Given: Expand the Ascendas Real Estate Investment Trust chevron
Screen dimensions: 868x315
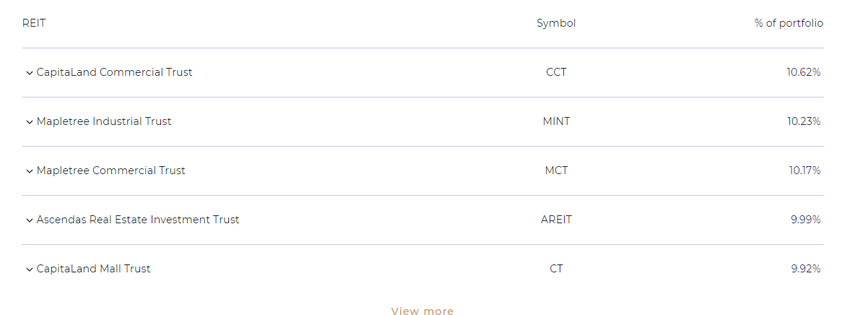Looking at the screenshot, I should [30, 220].
